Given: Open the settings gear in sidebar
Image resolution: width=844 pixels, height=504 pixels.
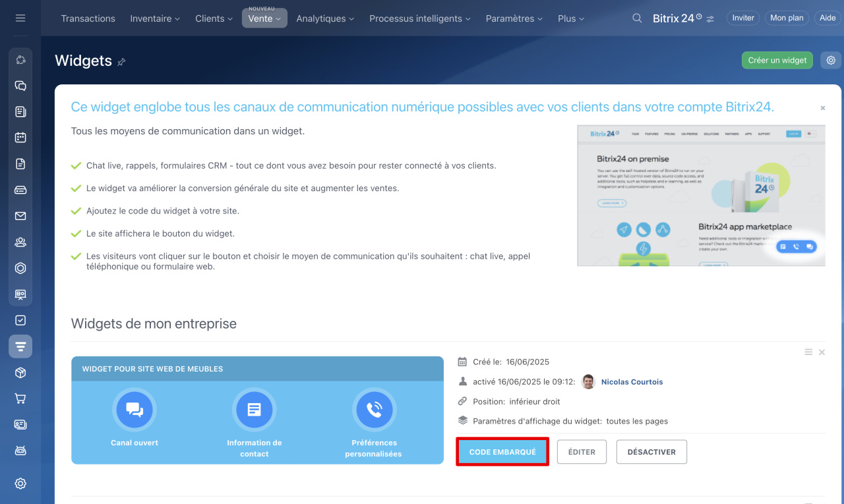Looking at the screenshot, I should coord(20,484).
